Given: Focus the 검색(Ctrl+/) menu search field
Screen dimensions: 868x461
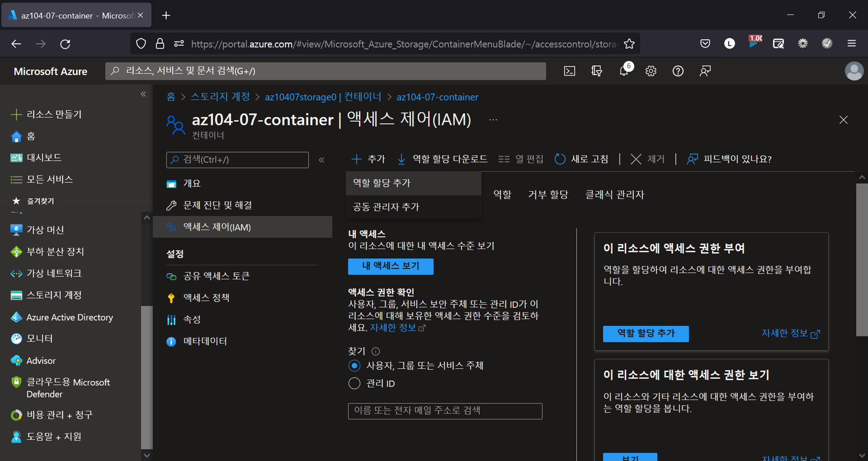Looking at the screenshot, I should (x=237, y=160).
